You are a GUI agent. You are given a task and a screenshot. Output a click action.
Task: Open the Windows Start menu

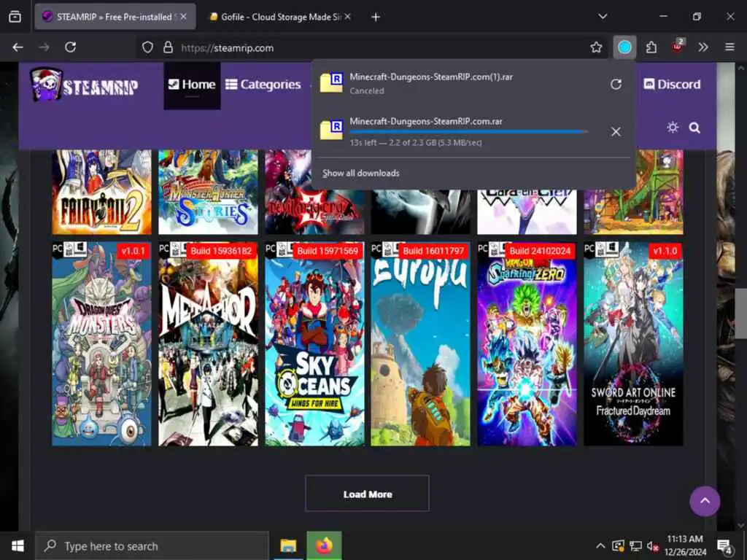pos(18,545)
